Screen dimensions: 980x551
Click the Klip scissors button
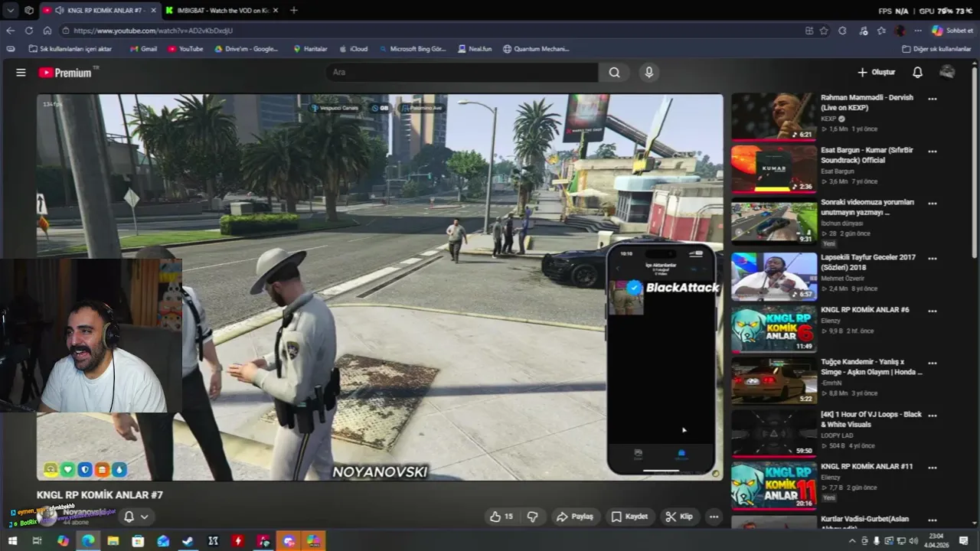coord(679,517)
